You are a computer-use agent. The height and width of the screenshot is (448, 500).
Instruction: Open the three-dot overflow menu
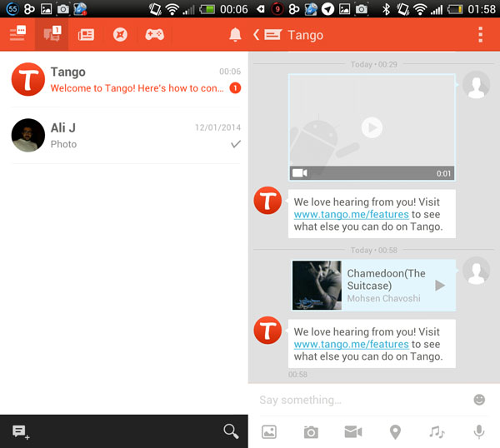[x=481, y=35]
